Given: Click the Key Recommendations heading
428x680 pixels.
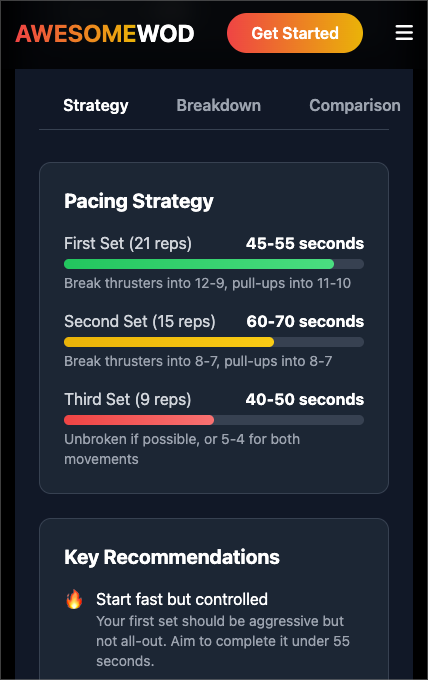Looking at the screenshot, I should [172, 557].
